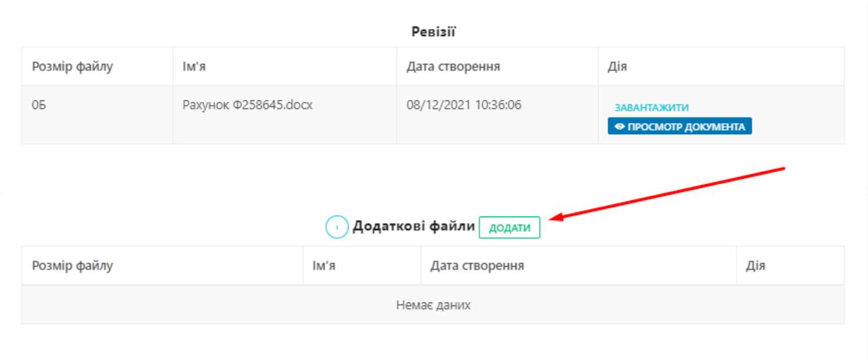Click Розмір файлу header in additional files table

point(73,266)
